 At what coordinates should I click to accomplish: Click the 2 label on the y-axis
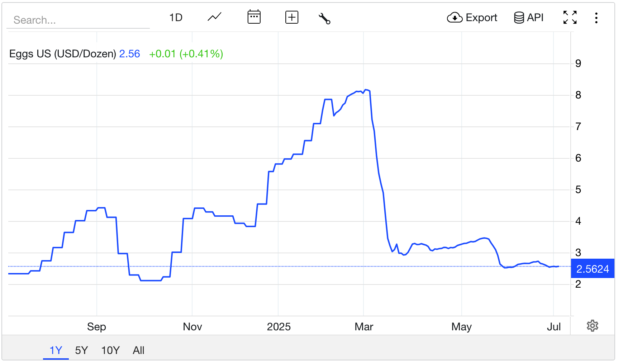[x=578, y=284]
